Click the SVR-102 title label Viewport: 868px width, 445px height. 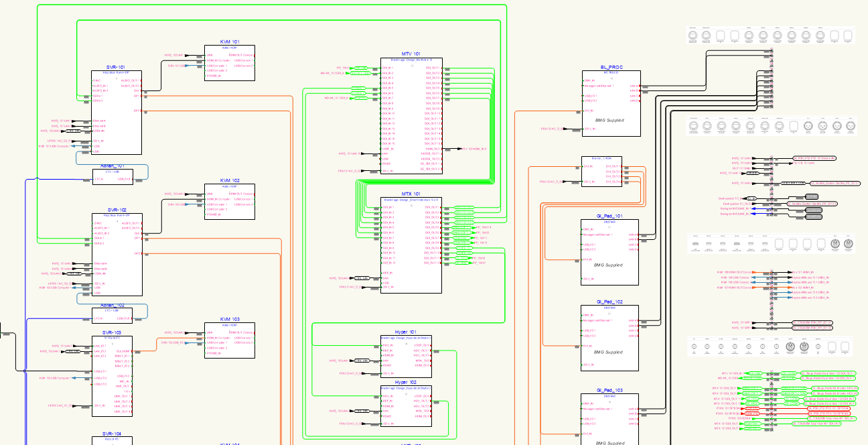click(116, 210)
